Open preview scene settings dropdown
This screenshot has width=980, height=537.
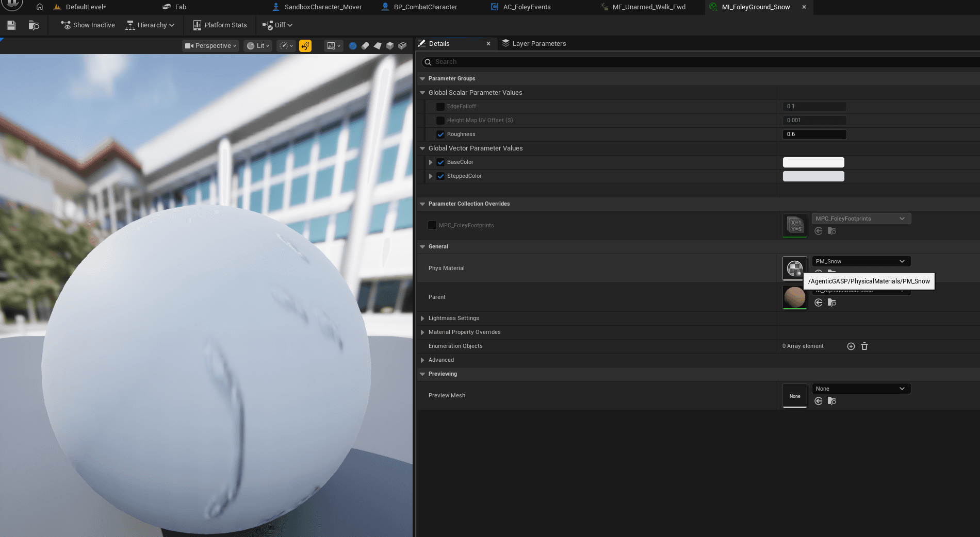click(333, 46)
